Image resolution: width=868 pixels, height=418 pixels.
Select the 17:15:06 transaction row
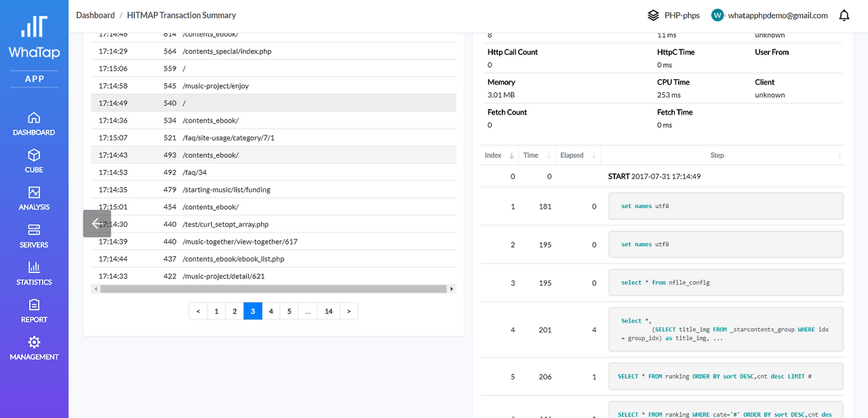[273, 68]
